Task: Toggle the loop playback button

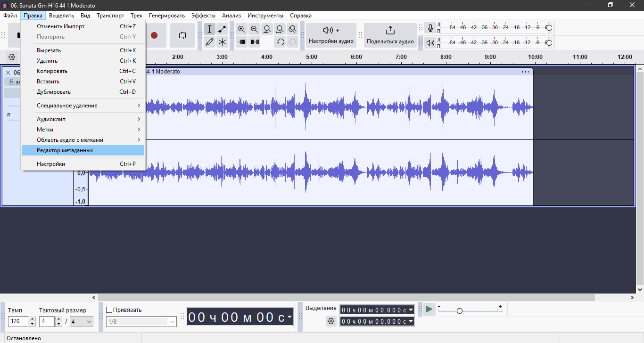Action: coord(182,35)
